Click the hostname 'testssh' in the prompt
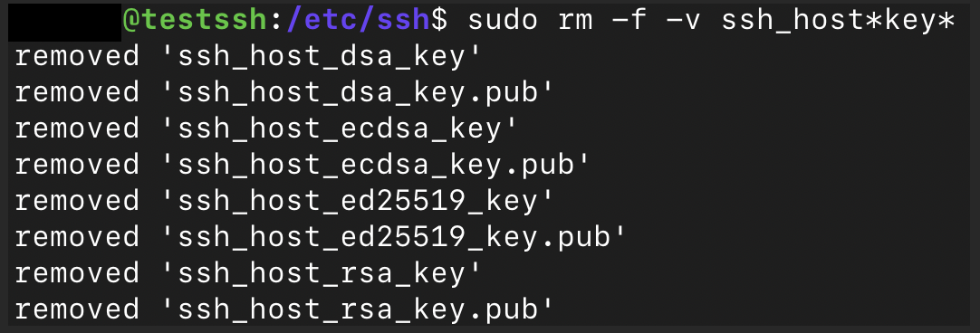Screen dimensions: 980x333 pos(206,21)
